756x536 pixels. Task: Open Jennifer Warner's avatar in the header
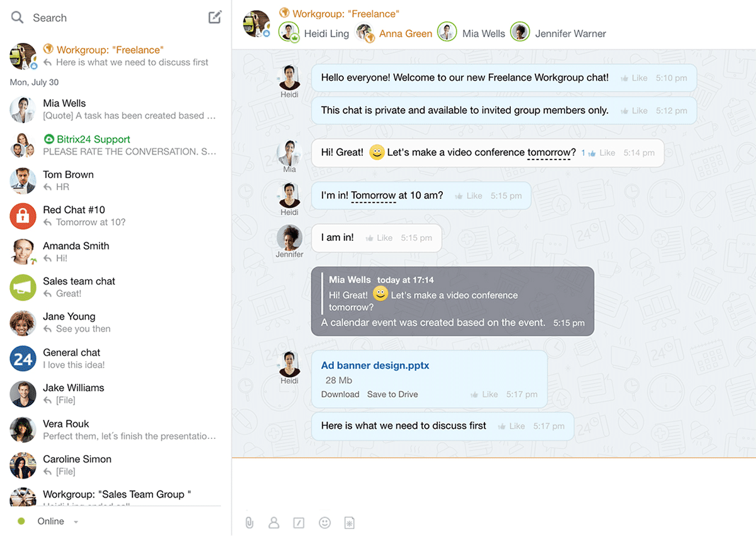(x=519, y=32)
